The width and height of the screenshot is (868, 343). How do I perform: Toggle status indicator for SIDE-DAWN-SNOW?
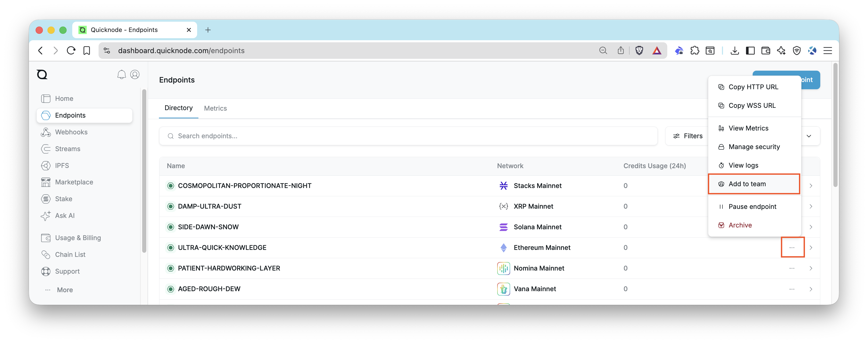(170, 227)
